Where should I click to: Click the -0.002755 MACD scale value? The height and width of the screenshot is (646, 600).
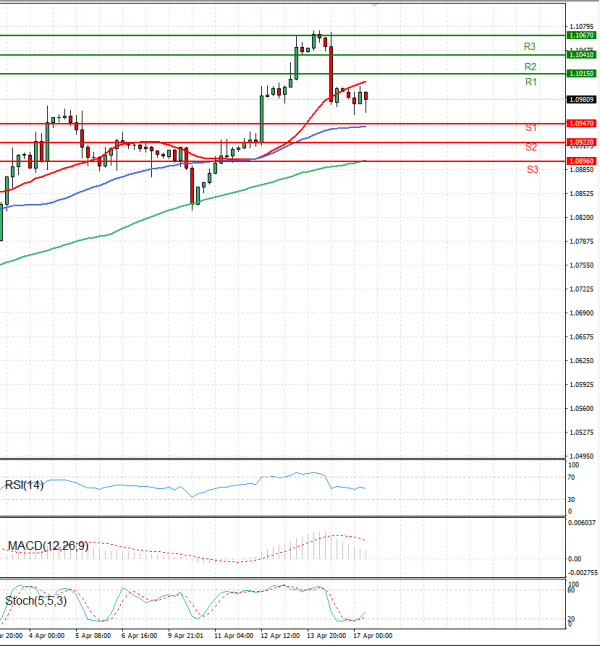click(x=583, y=573)
